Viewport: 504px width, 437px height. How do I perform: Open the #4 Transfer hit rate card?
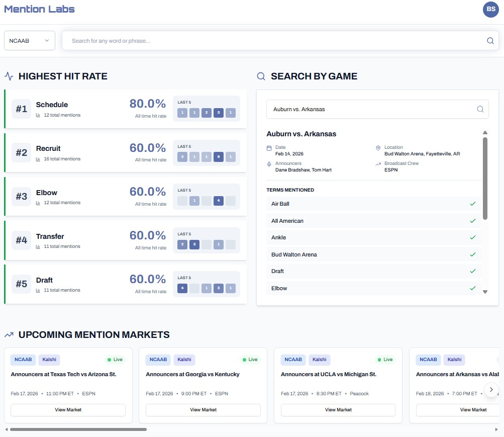[125, 240]
